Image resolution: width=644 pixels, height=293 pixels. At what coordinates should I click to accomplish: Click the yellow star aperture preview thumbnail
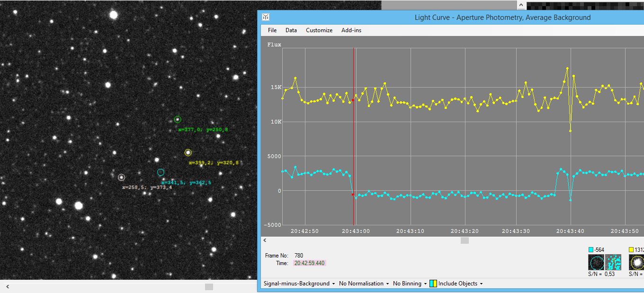point(637,262)
